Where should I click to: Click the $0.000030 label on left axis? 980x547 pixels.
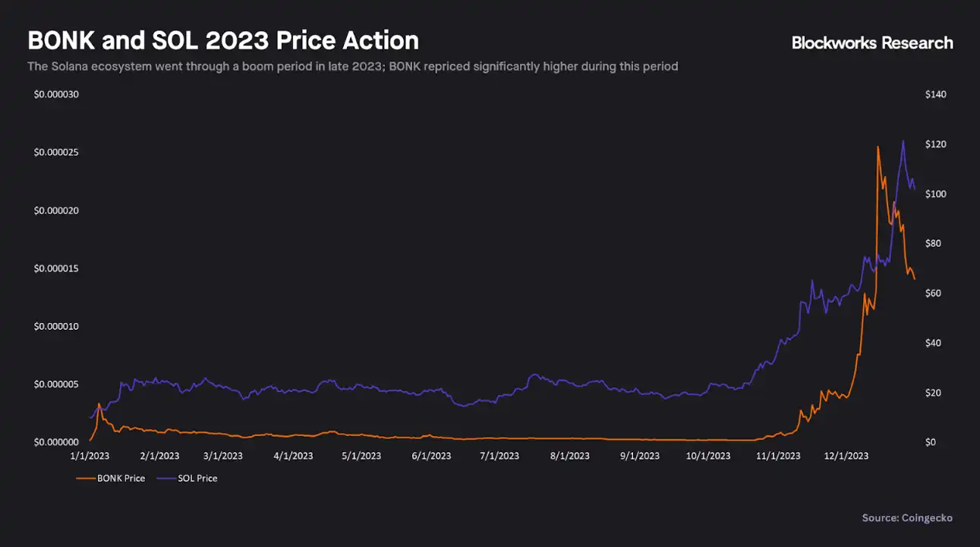click(x=56, y=94)
